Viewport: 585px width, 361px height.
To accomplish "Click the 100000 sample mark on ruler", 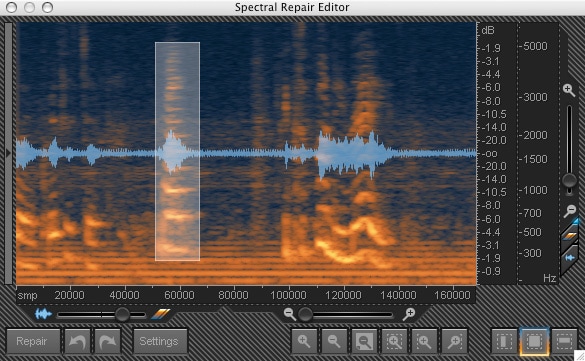I will click(288, 295).
